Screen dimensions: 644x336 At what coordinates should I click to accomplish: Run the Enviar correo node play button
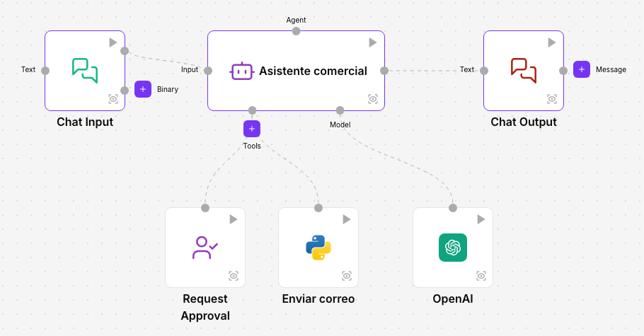pyautogui.click(x=347, y=219)
